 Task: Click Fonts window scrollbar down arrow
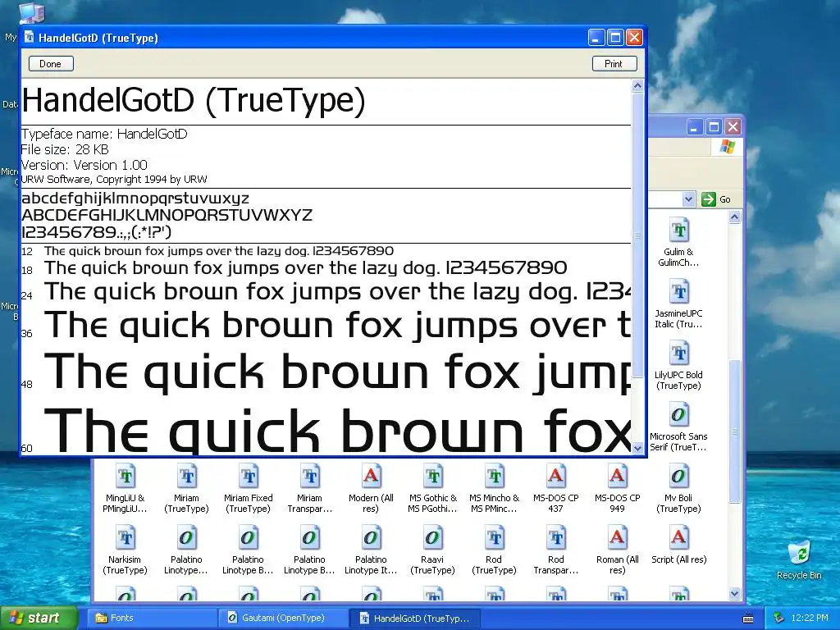[734, 594]
